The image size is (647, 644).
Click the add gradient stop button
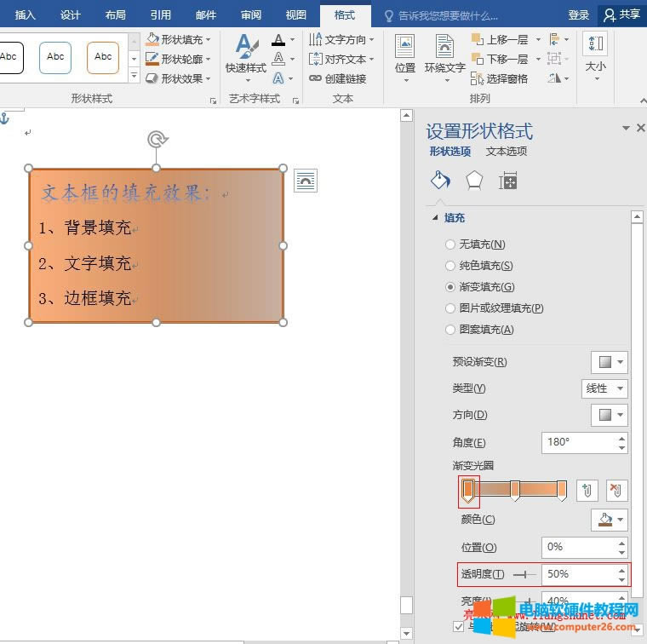pyautogui.click(x=587, y=490)
